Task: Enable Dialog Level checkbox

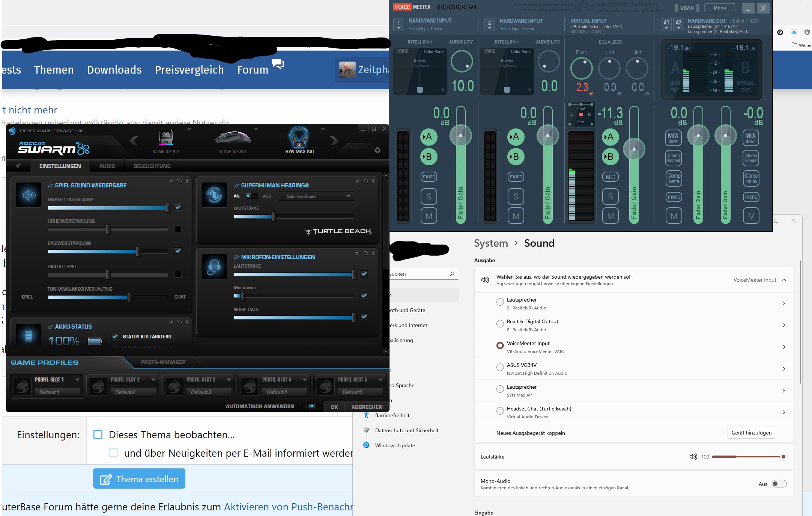Action: pyautogui.click(x=178, y=274)
